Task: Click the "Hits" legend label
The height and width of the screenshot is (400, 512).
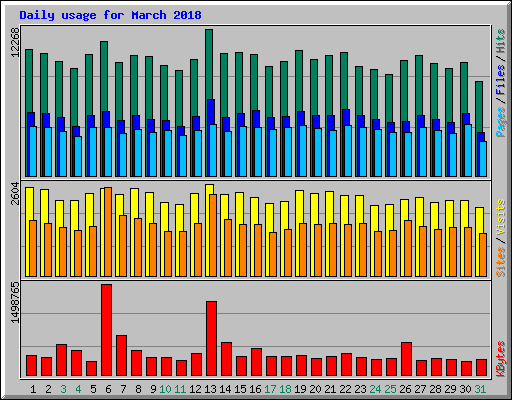Action: click(500, 41)
